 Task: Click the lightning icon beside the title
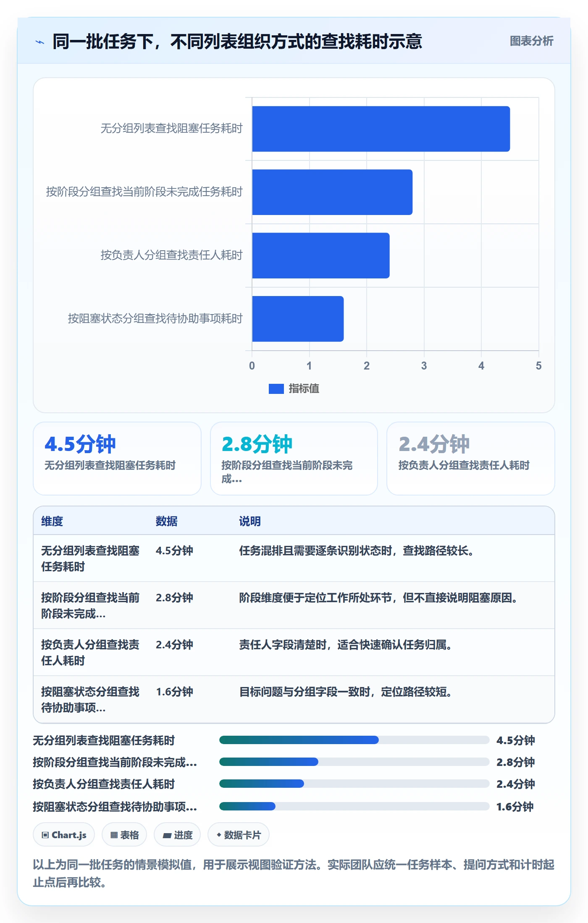40,42
